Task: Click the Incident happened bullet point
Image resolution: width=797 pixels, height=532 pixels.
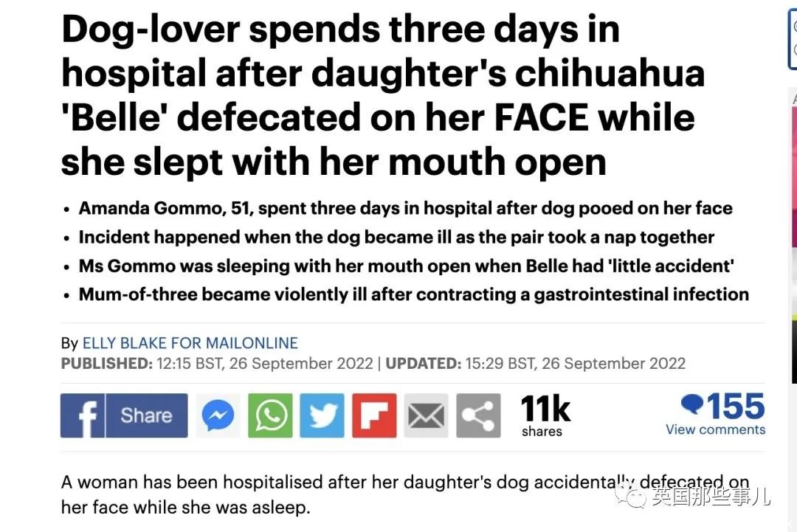Action: [x=396, y=238]
